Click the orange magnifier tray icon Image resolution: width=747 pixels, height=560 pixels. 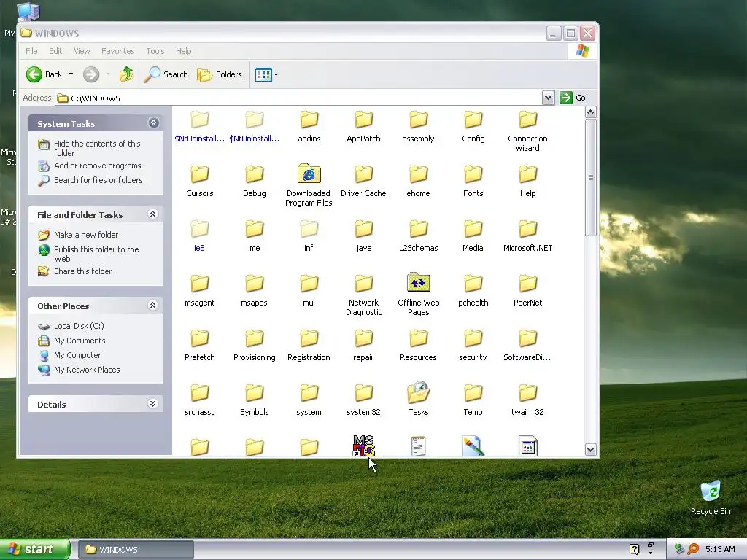tap(693, 550)
